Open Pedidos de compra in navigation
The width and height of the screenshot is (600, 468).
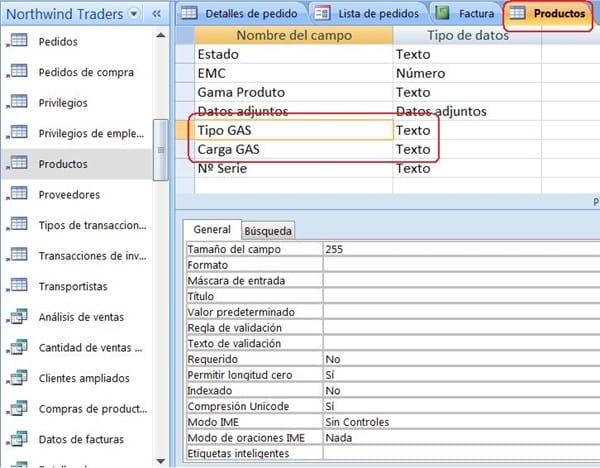pyautogui.click(x=86, y=72)
